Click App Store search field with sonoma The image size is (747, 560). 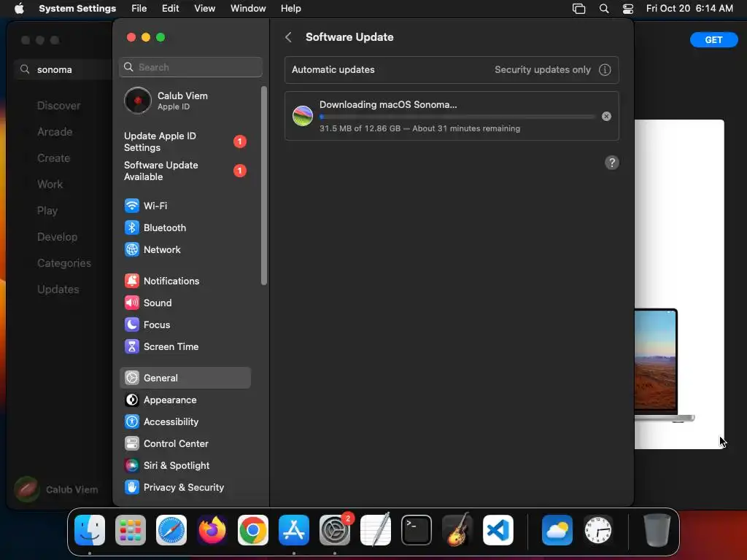(x=63, y=69)
